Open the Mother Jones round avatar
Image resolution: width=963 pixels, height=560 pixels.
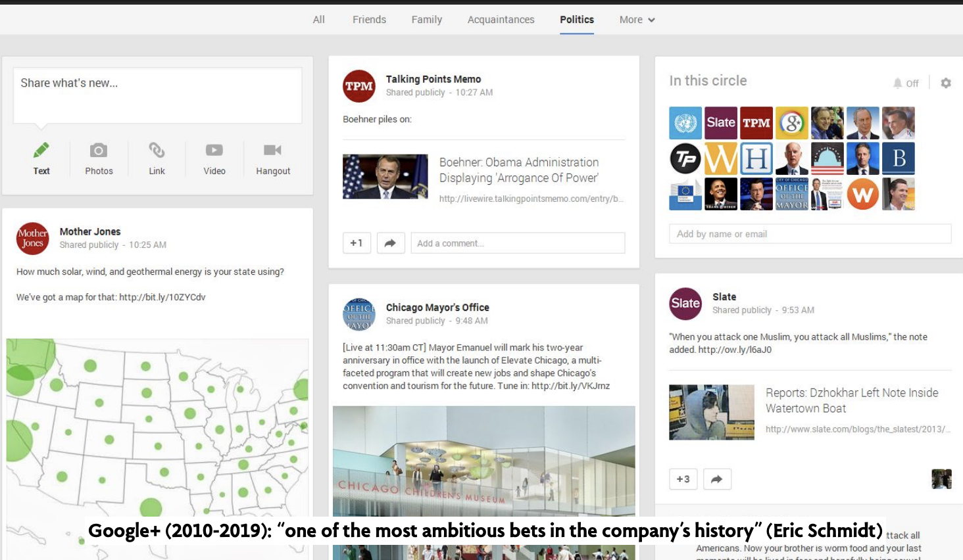pos(32,238)
